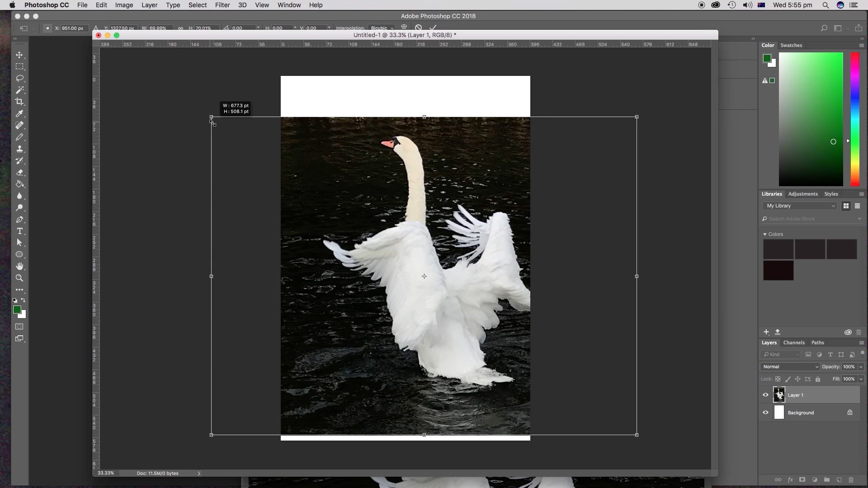868x488 pixels.
Task: Hide Layer 1 visibility eye
Action: [765, 395]
